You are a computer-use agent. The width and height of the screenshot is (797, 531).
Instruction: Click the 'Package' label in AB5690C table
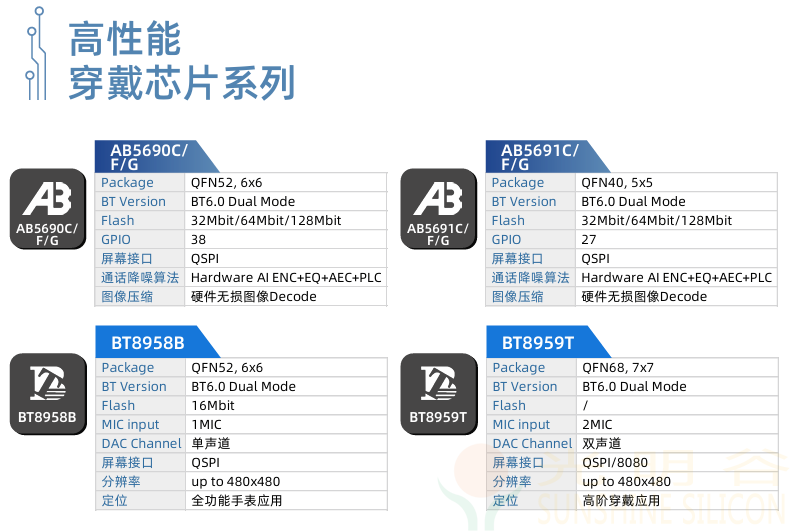pyautogui.click(x=127, y=182)
